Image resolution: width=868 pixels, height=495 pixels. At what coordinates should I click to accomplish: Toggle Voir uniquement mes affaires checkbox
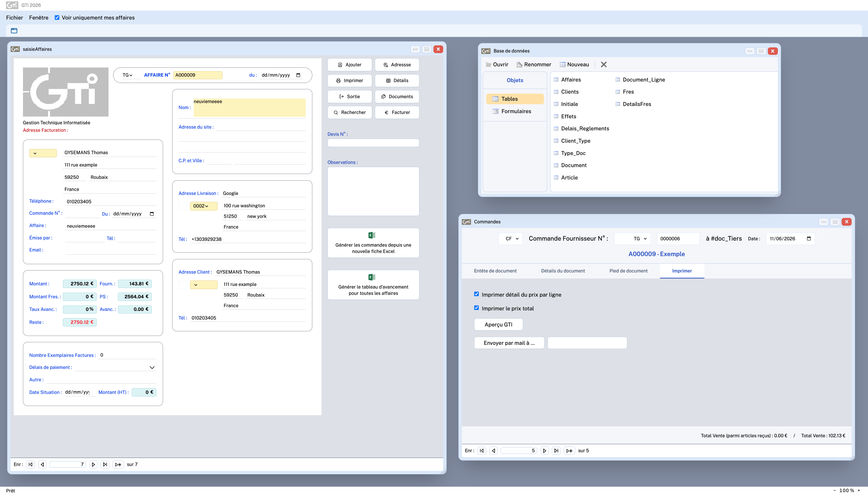[57, 18]
